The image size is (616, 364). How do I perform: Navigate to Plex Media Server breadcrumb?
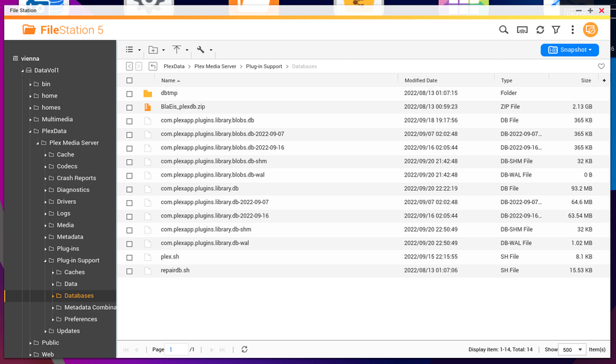(x=216, y=66)
